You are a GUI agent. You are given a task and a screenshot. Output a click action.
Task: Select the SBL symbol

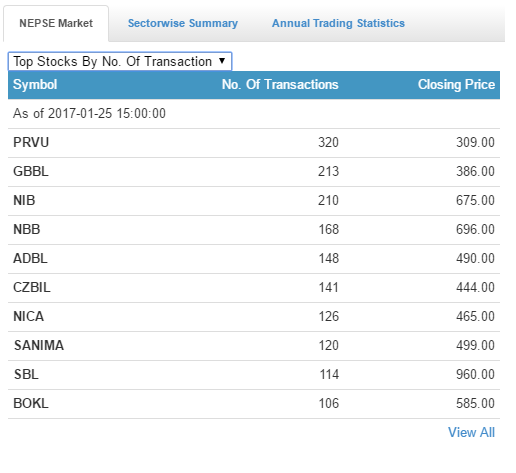pyautogui.click(x=26, y=375)
